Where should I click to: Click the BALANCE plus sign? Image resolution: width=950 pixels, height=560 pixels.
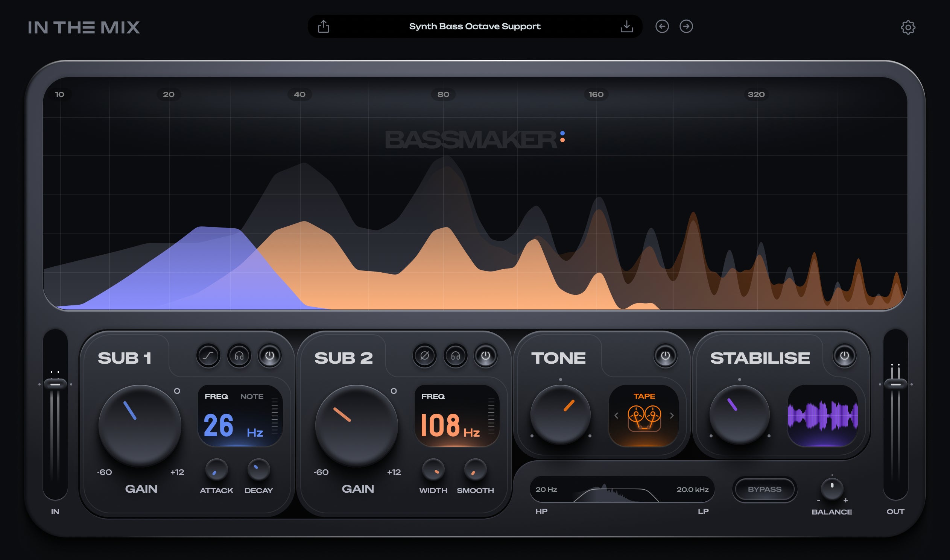coord(846,500)
